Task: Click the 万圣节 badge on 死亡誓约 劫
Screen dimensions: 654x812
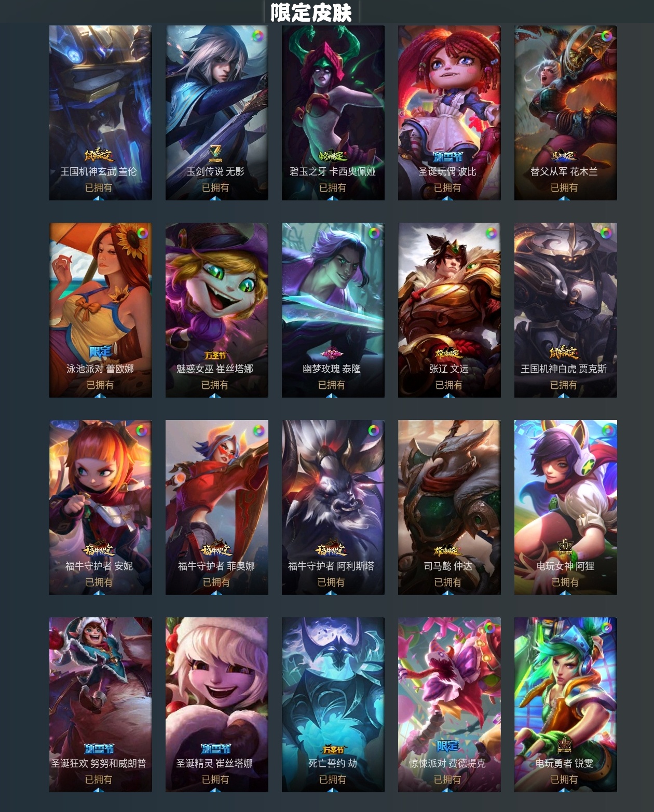Action: pos(333,750)
